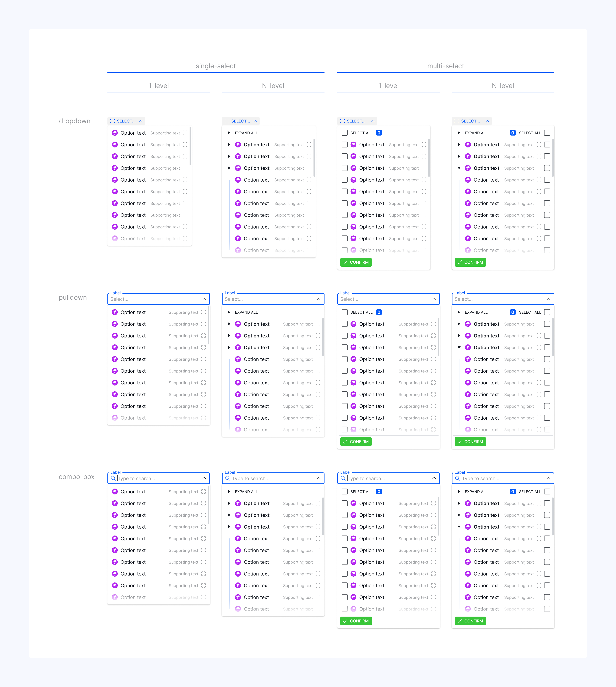Click search magnifier in combo-box multi-select N-level field
The image size is (616, 687).
click(x=458, y=478)
